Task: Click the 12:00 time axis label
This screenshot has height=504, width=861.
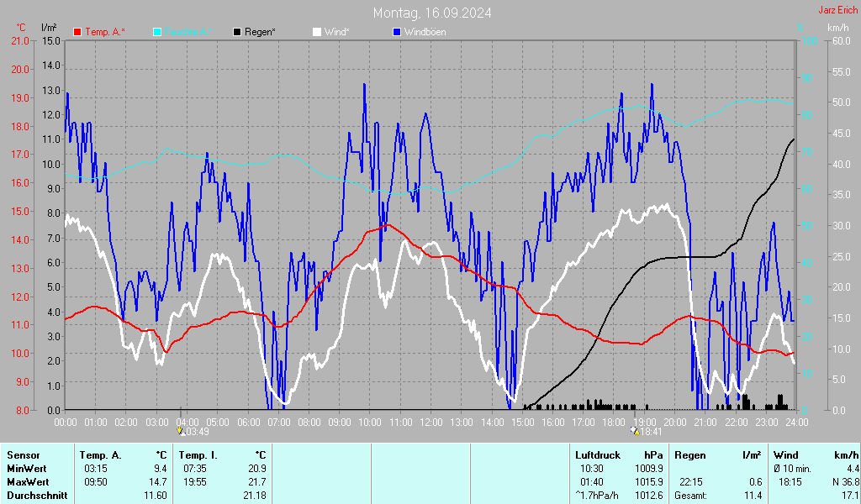Action: pyautogui.click(x=430, y=421)
